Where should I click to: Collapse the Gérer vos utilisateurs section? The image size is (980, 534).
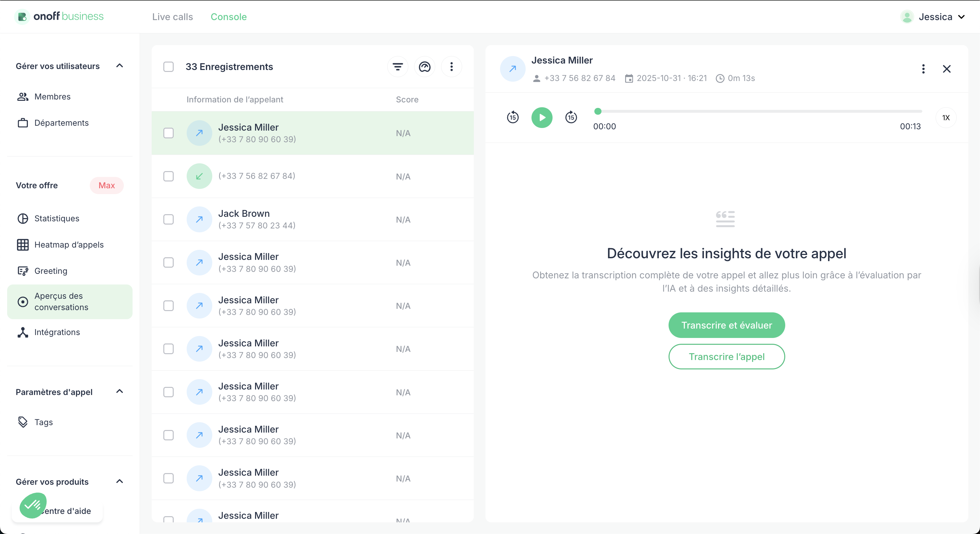pos(120,66)
